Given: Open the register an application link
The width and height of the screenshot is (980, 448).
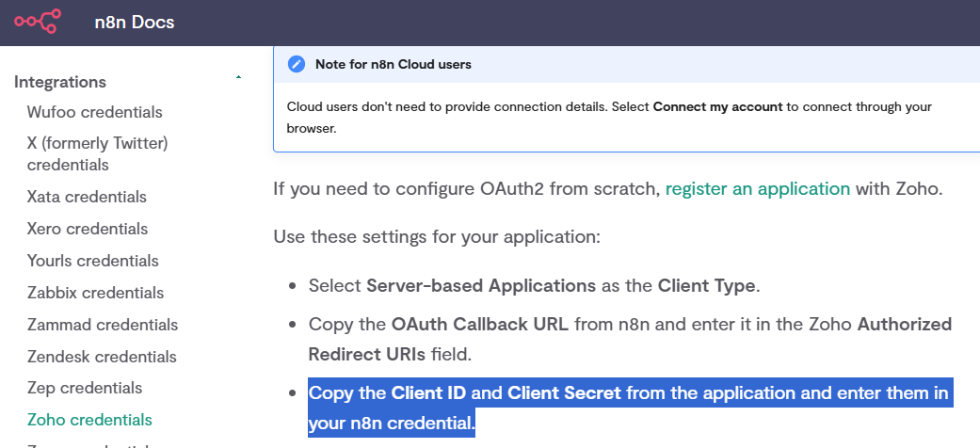Looking at the screenshot, I should [x=757, y=188].
